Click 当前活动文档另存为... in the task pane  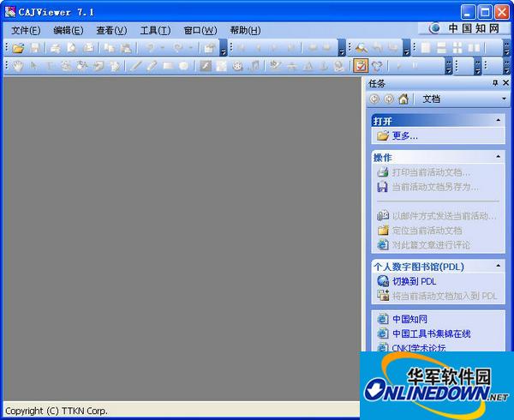click(435, 187)
